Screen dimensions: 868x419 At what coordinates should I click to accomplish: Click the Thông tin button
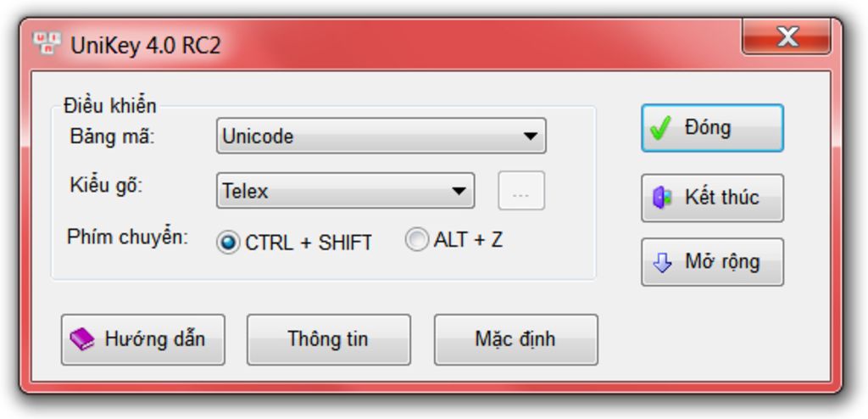(x=328, y=339)
